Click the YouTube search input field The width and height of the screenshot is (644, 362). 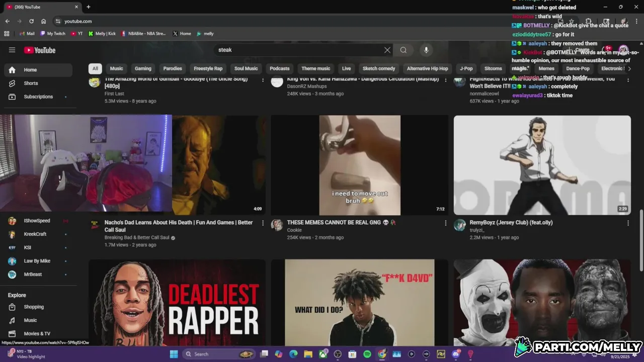[299, 50]
